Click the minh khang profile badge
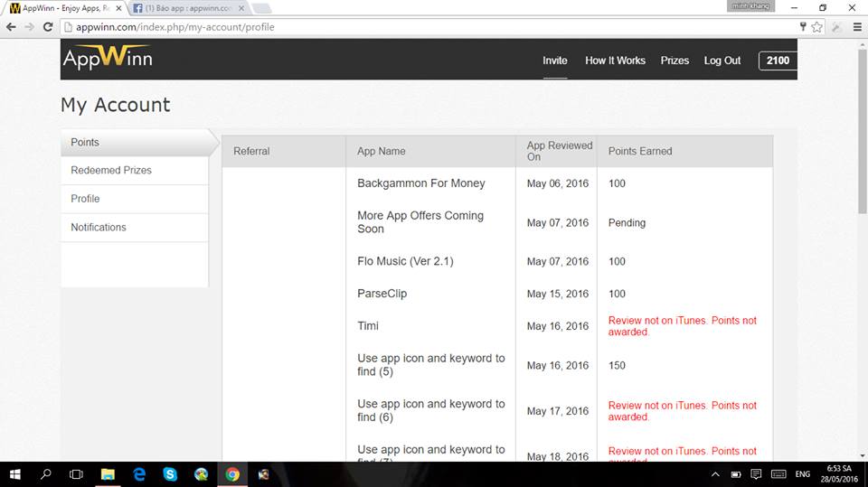The height and width of the screenshot is (487, 868). click(750, 6)
